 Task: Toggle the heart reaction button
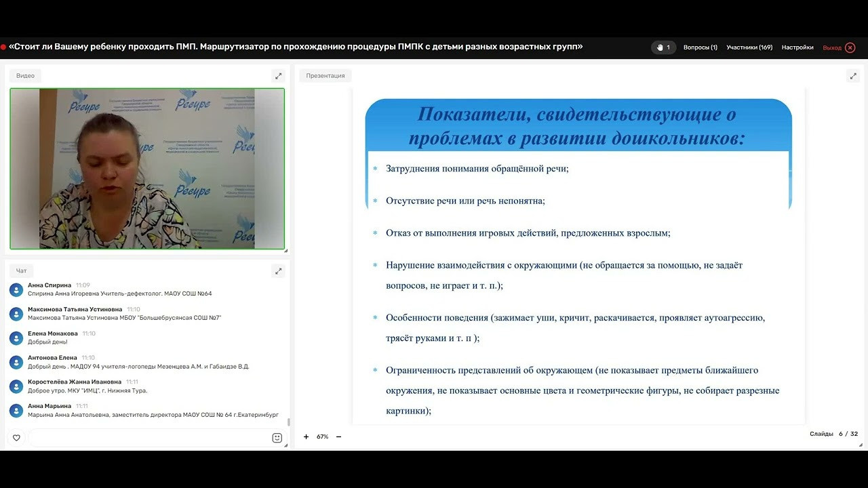pyautogui.click(x=15, y=437)
